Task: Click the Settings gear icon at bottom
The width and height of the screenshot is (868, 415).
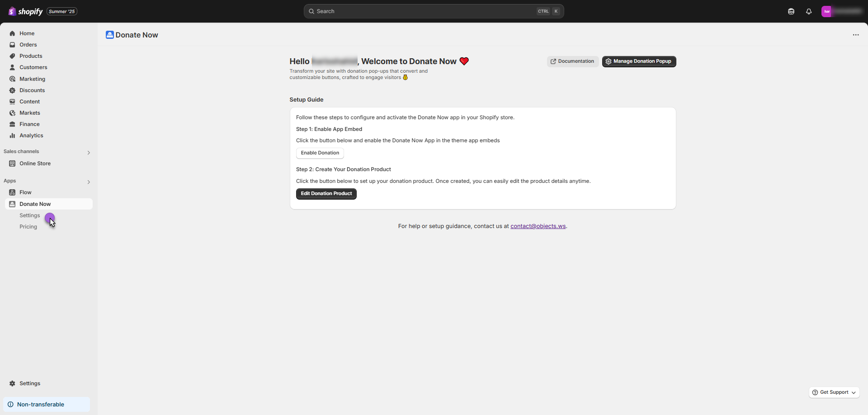Action: (x=12, y=383)
